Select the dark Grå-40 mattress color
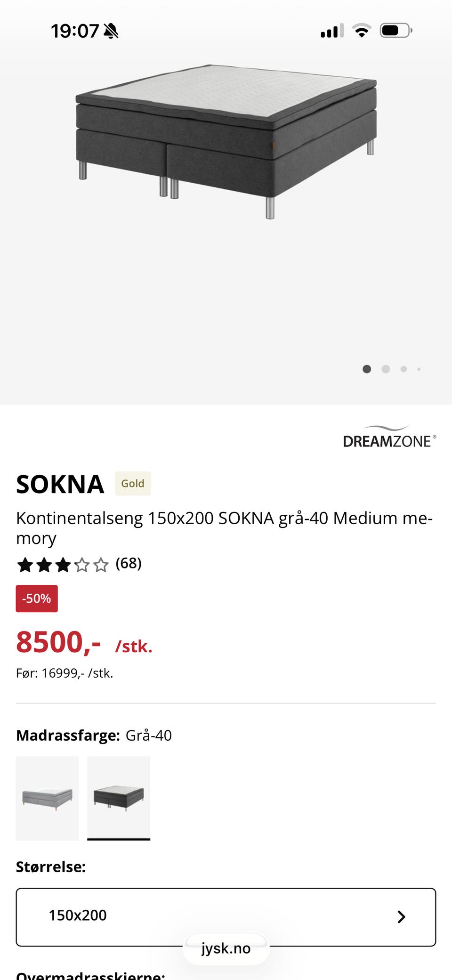This screenshot has width=452, height=980. 119,798
